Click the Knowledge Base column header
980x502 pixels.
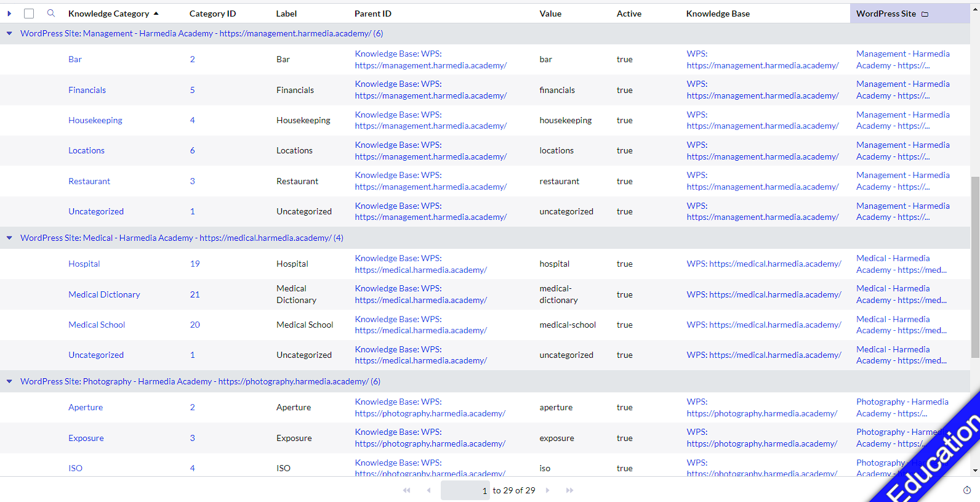point(718,14)
